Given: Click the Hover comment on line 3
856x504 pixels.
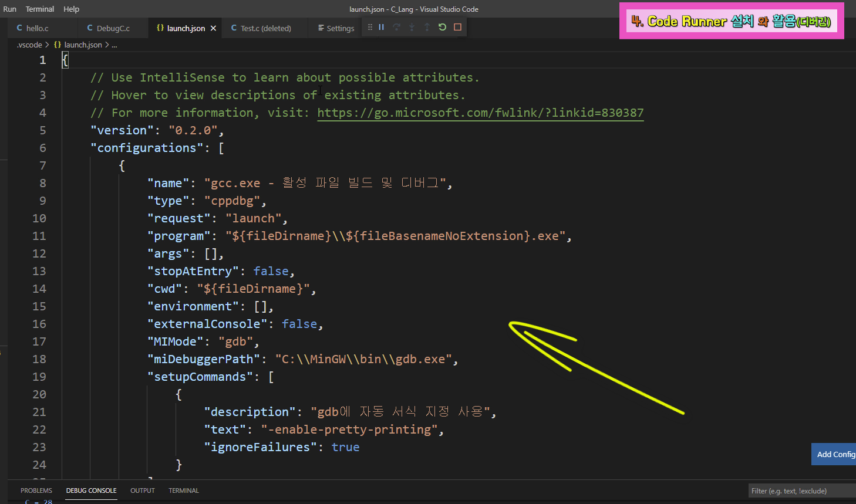Looking at the screenshot, I should coord(278,95).
